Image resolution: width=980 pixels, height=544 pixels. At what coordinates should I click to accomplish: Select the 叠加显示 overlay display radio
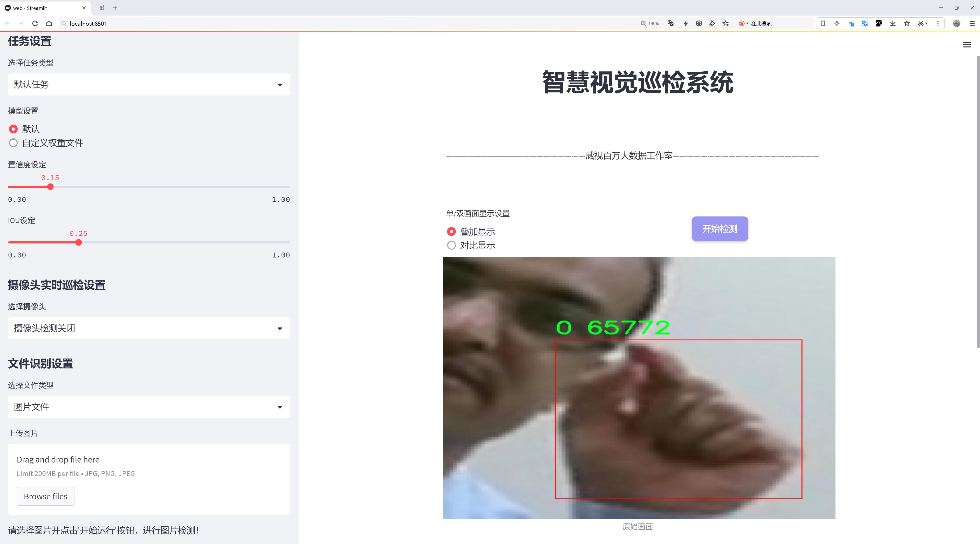[451, 232]
